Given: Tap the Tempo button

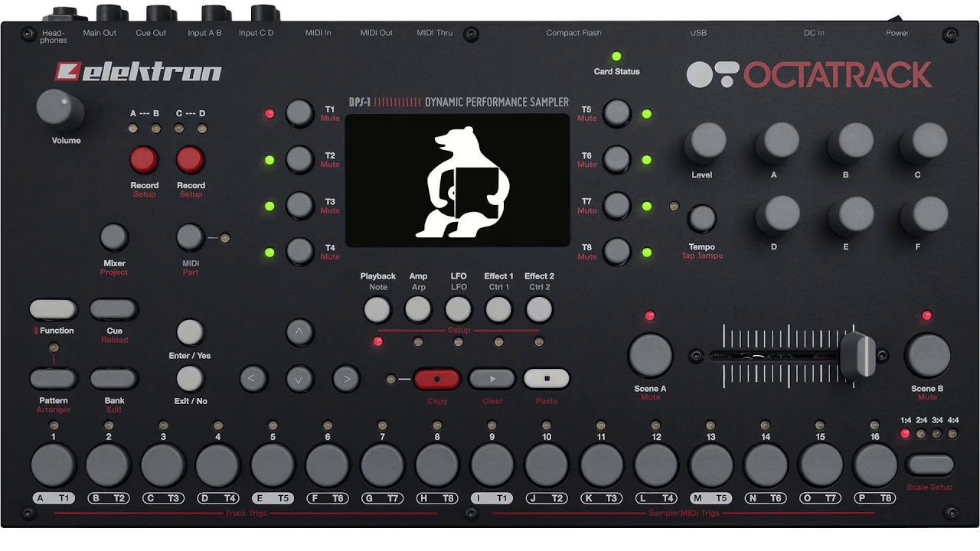Looking at the screenshot, I should pyautogui.click(x=701, y=219).
